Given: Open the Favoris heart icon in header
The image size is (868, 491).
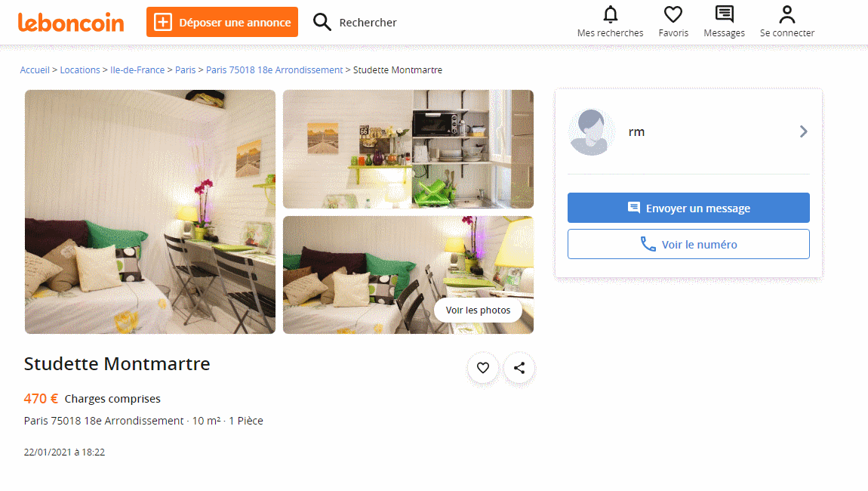Looking at the screenshot, I should click(x=673, y=14).
